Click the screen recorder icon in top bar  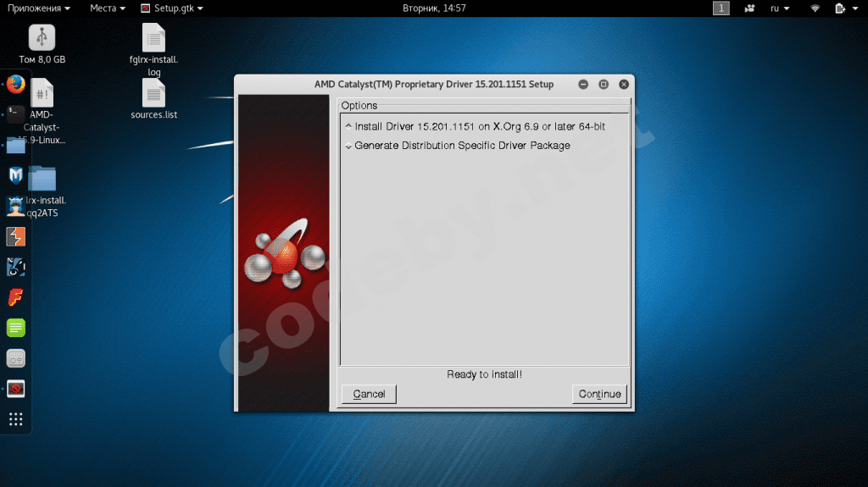[x=748, y=8]
